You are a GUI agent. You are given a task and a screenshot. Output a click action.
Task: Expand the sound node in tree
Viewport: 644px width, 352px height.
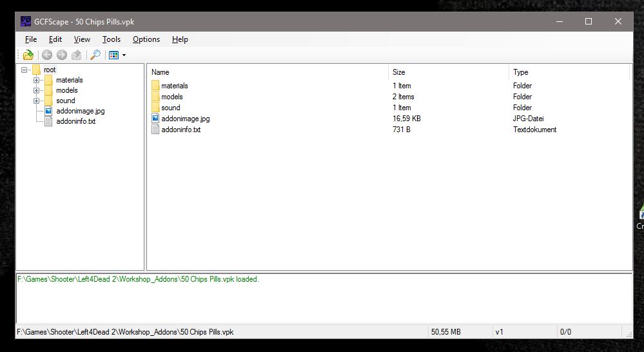[37, 101]
